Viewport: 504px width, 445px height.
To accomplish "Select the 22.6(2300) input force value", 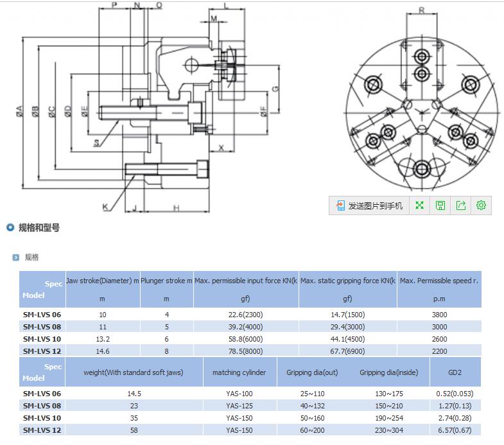I will (245, 315).
